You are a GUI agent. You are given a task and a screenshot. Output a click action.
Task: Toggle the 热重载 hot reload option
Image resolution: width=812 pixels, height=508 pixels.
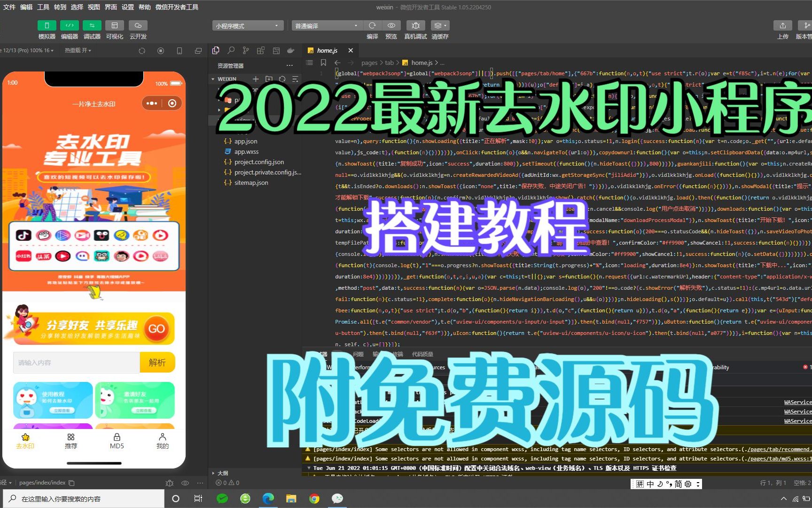click(78, 50)
